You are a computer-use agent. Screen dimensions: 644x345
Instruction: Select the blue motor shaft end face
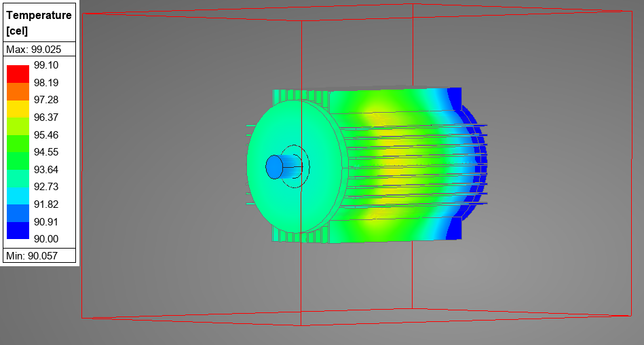(274, 167)
